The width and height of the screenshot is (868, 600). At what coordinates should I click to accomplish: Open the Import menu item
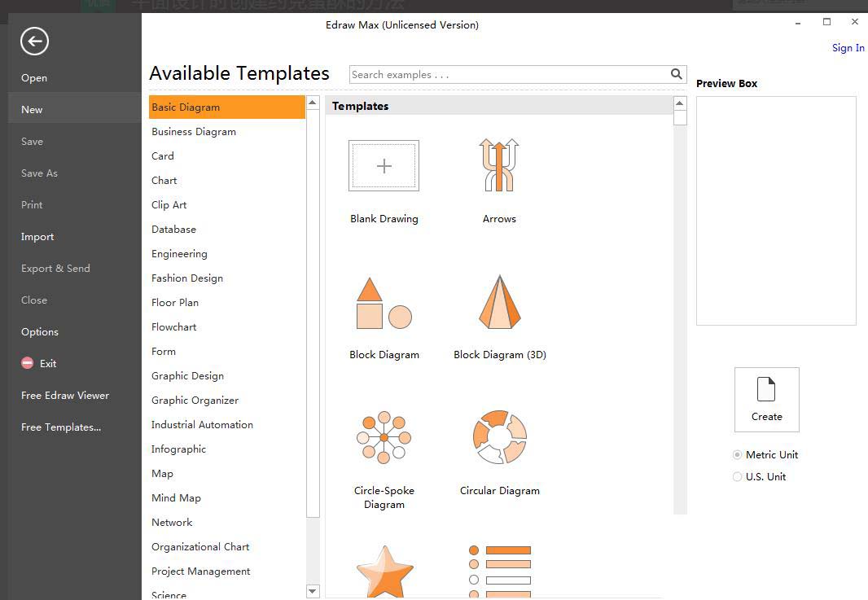[x=37, y=236]
